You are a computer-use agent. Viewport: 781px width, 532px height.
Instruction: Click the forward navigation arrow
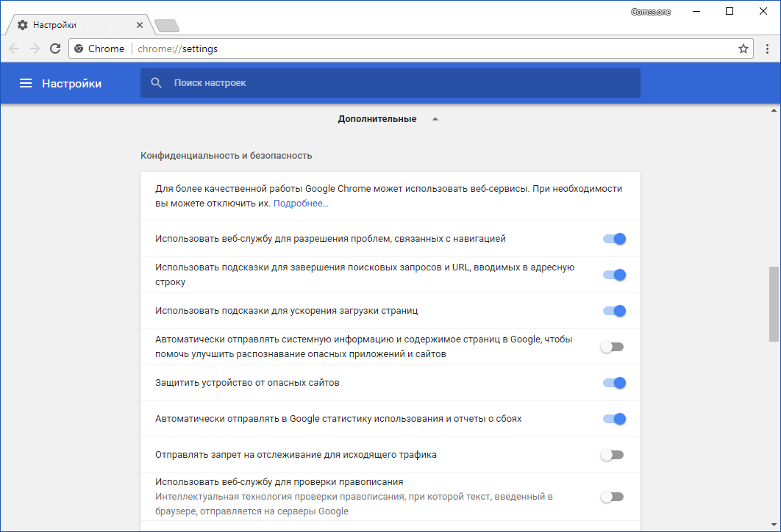click(35, 48)
